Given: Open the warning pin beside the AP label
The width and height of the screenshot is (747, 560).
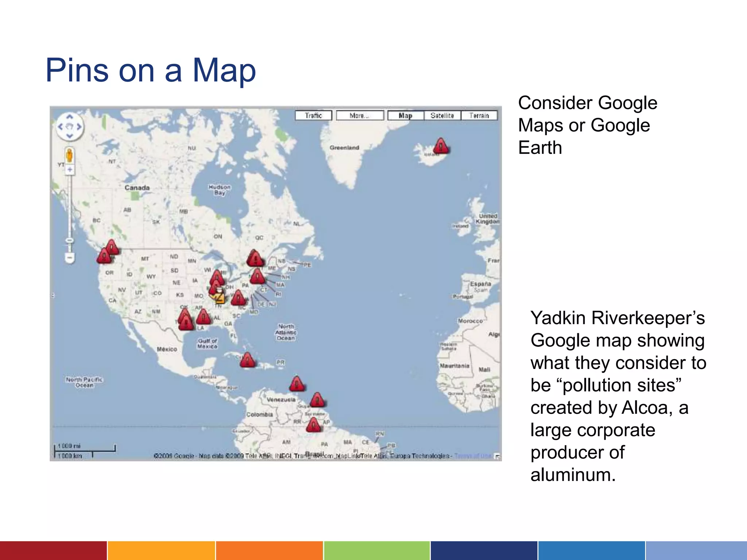Looking at the screenshot, I should tap(313, 425).
